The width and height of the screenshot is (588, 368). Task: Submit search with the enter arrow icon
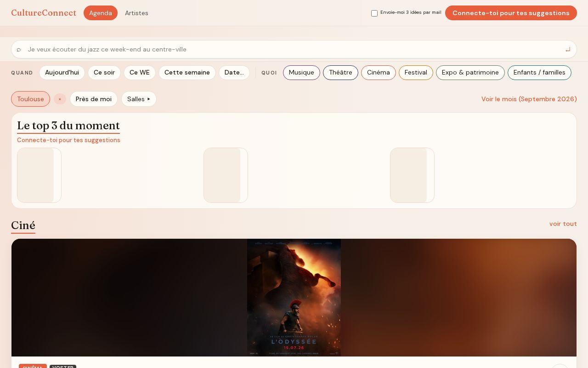pos(568,49)
